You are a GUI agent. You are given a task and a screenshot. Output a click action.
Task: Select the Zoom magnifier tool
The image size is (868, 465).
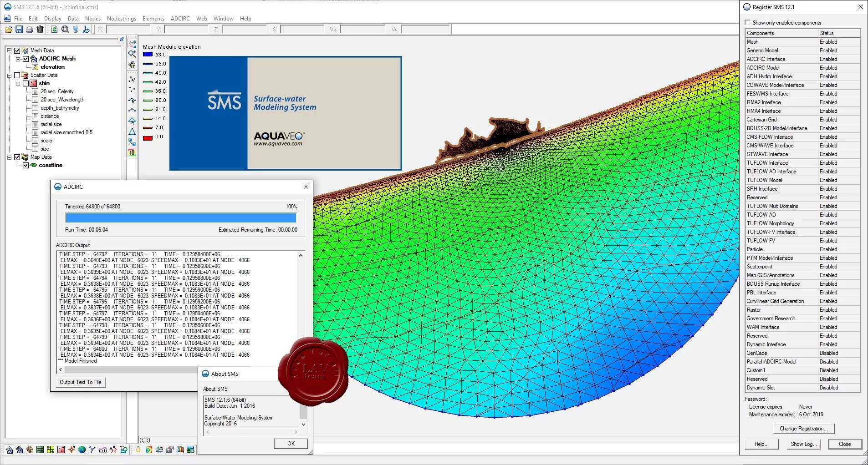point(132,54)
